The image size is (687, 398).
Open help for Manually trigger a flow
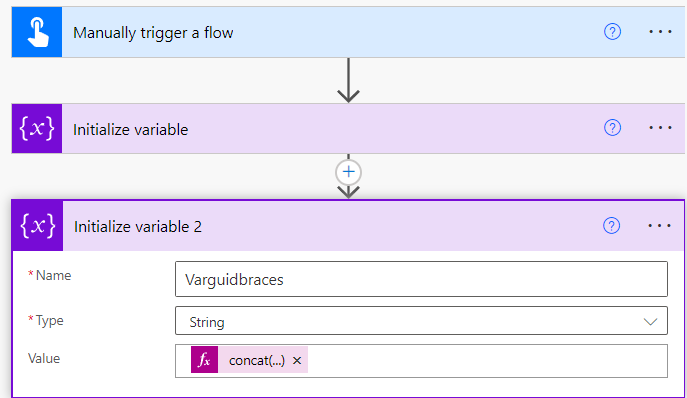click(x=612, y=32)
